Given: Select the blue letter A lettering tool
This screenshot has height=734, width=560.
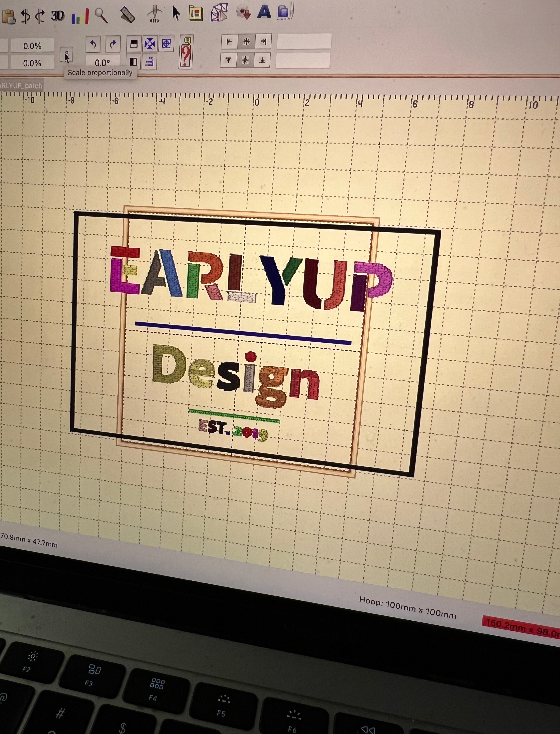Looking at the screenshot, I should (264, 12).
